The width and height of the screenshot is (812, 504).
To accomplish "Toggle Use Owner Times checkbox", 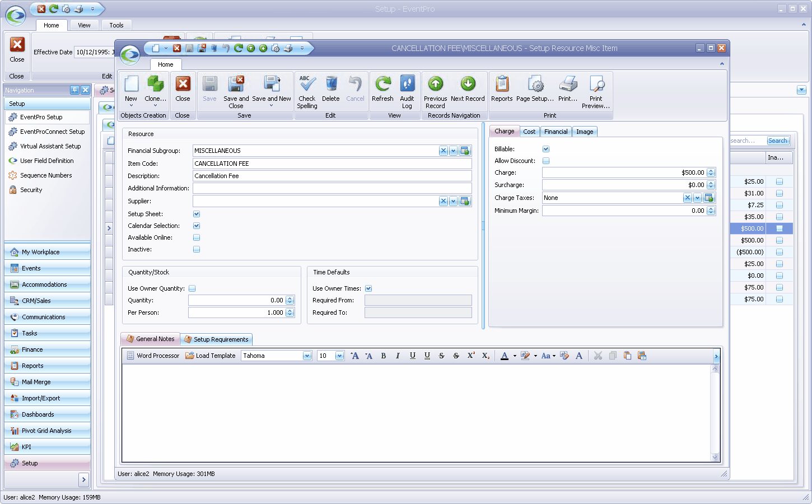I will point(368,288).
